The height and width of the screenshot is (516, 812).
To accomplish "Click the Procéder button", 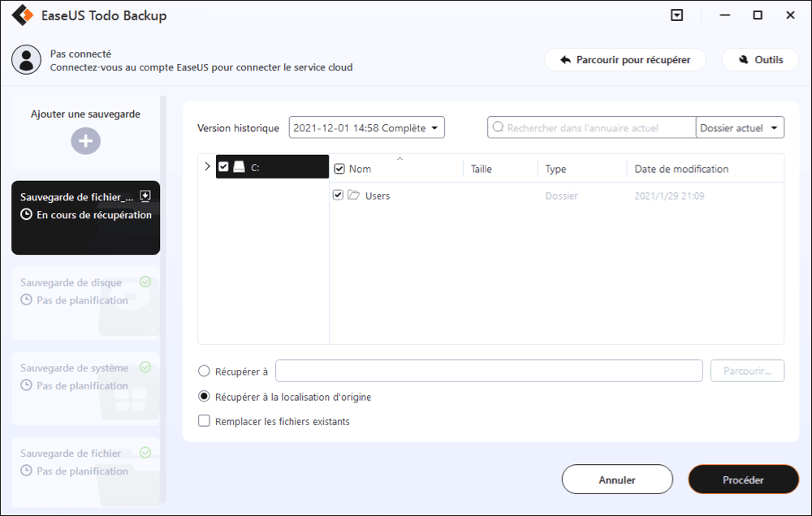I will coord(743,479).
